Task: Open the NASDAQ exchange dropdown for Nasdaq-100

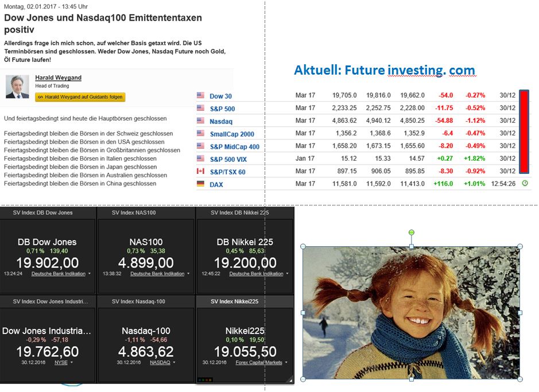Action: (x=173, y=363)
